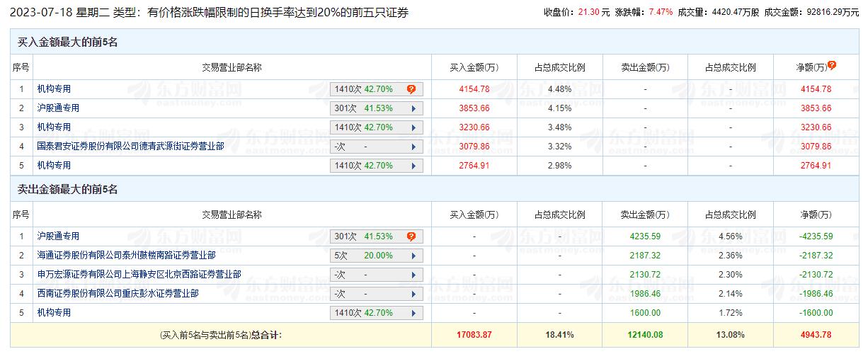Click help icon in first sell row 沪股通专用

tap(411, 236)
